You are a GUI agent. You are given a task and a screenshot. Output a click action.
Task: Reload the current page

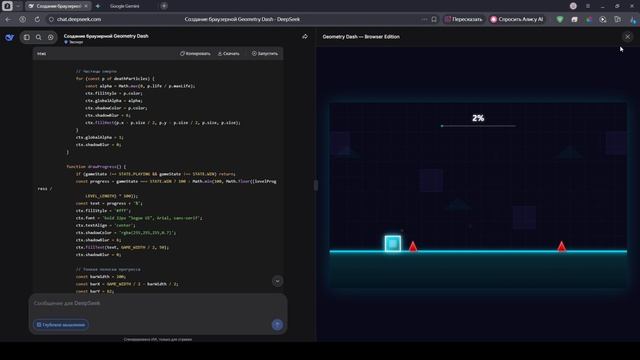point(37,19)
